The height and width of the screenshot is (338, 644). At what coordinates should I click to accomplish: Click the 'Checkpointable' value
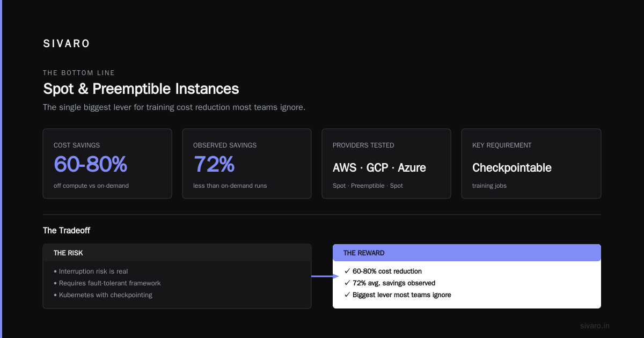[512, 168]
